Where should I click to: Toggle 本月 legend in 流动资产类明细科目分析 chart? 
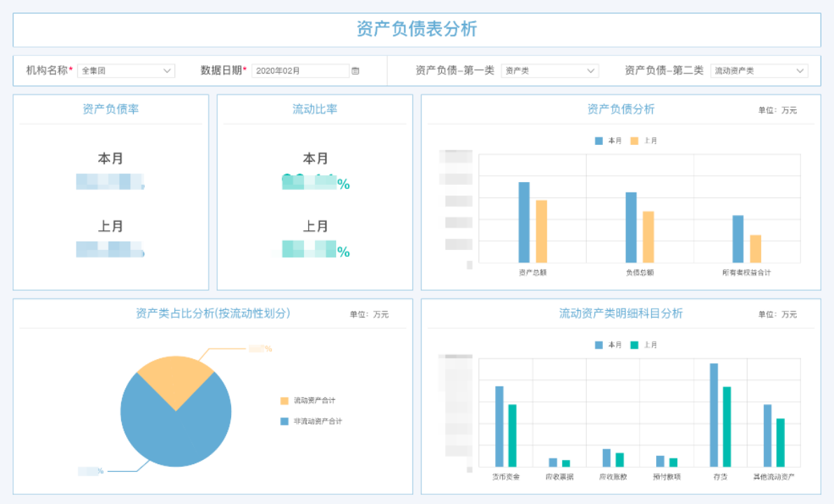609,345
